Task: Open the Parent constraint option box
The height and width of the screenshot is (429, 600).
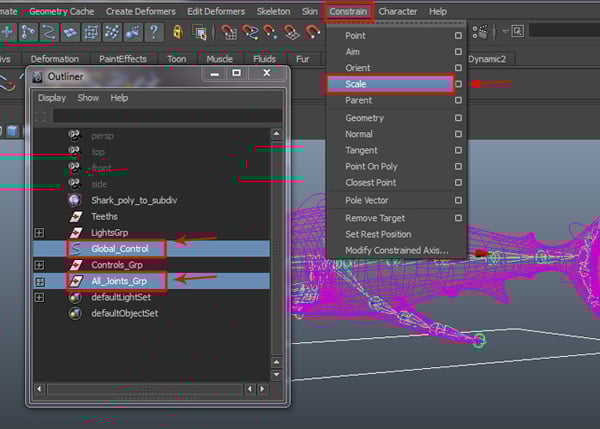Action: click(x=458, y=101)
